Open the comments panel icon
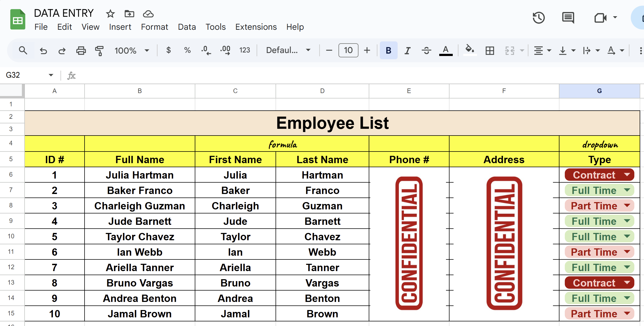The image size is (644, 326). pyautogui.click(x=568, y=18)
